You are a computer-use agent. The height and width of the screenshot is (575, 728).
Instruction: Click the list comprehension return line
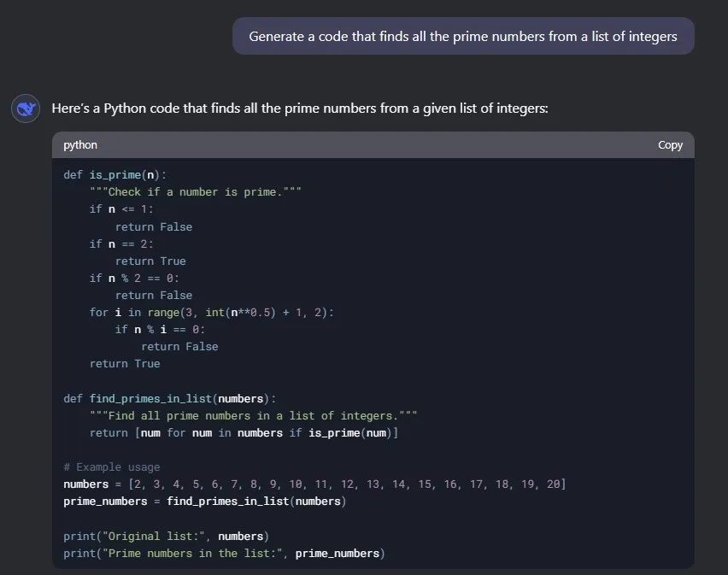coord(244,433)
